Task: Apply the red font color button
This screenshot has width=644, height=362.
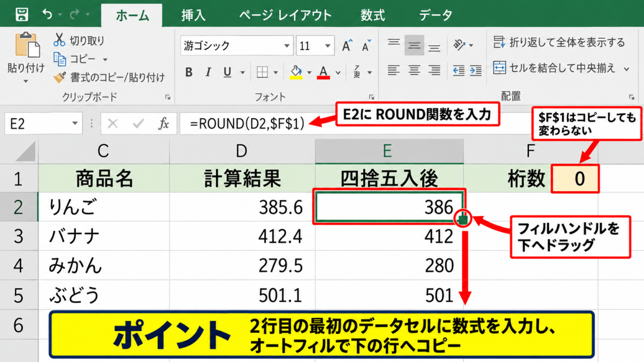Action: 324,72
